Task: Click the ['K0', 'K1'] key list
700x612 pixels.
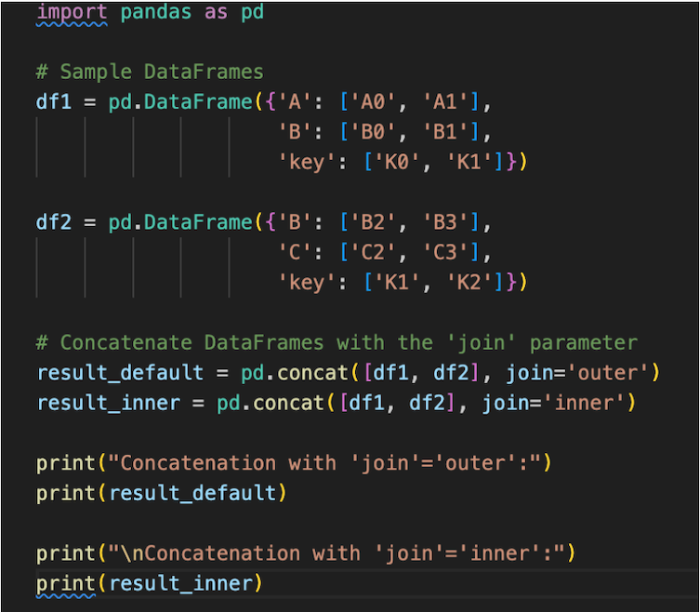Action: [436, 161]
